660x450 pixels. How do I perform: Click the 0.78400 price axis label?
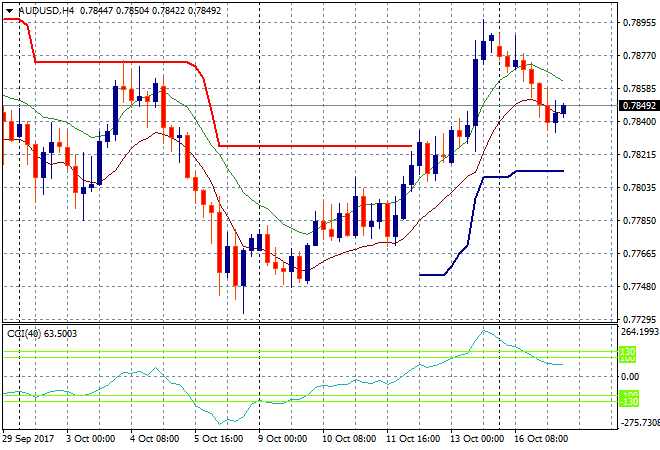pyautogui.click(x=639, y=122)
